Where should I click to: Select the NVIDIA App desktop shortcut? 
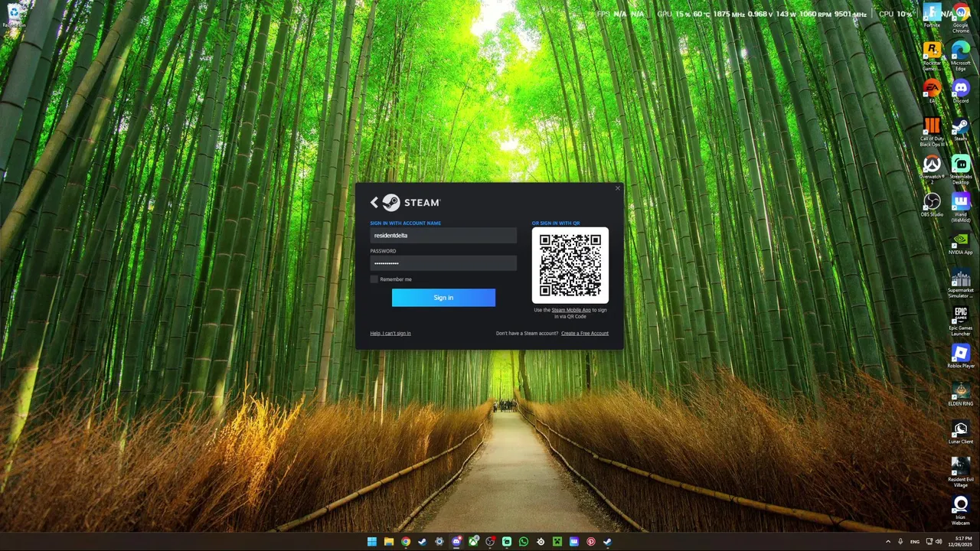960,243
